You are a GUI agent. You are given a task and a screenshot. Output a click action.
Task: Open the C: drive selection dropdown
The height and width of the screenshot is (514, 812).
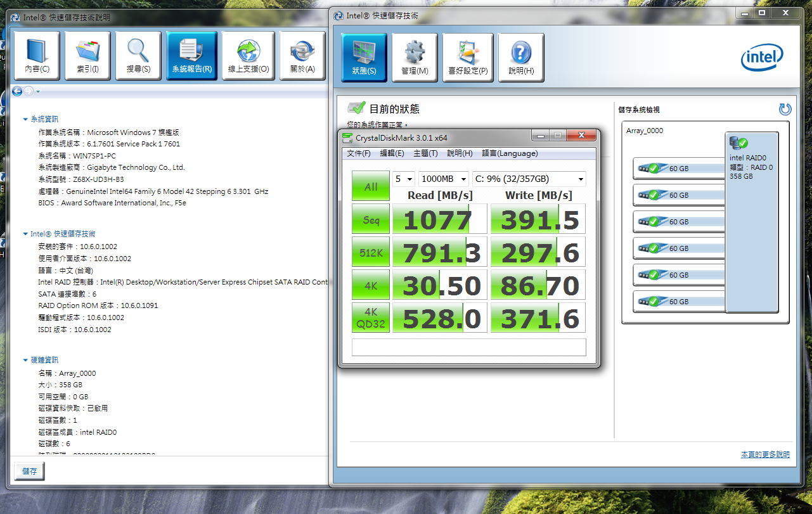[529, 179]
